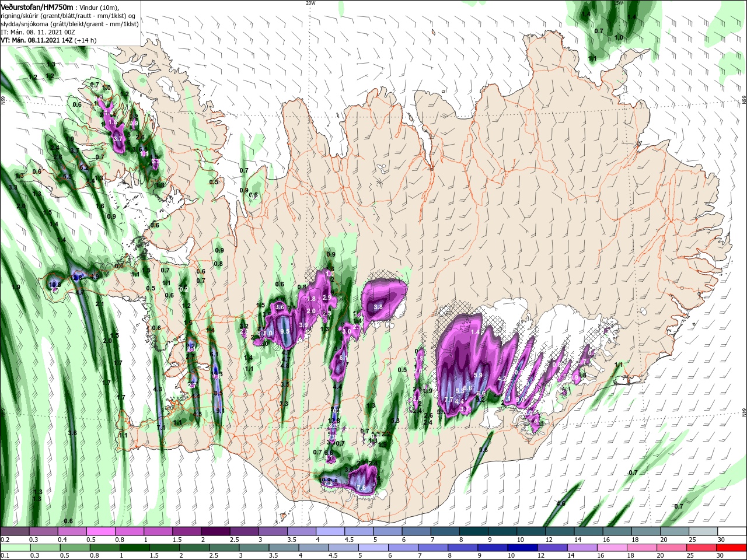Click the 9.5 precipitation value label
Viewport: 747px width, 560px height.
point(285,331)
